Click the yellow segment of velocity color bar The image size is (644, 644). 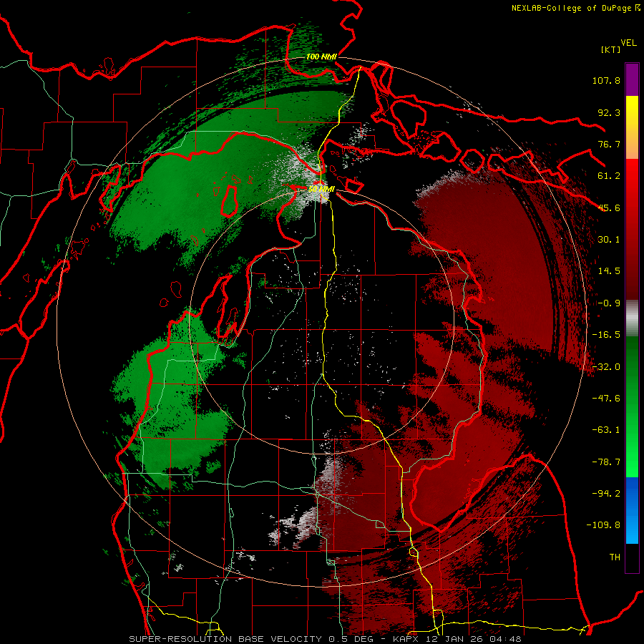click(632, 112)
